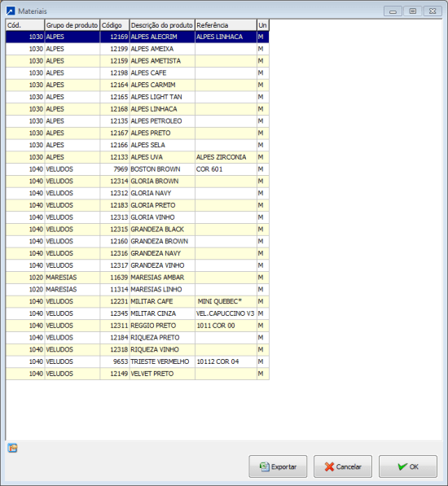Click the Materiais window title icon
This screenshot has width=448, height=486.
(x=11, y=11)
